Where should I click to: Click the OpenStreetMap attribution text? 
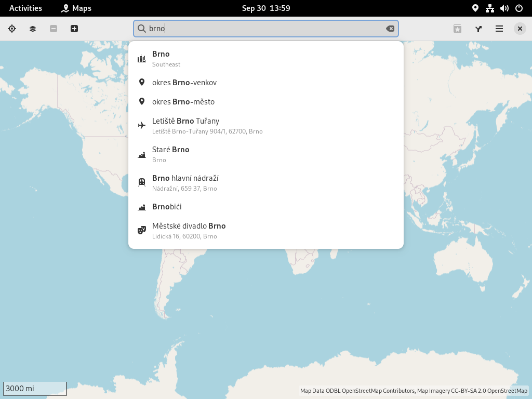click(414, 391)
